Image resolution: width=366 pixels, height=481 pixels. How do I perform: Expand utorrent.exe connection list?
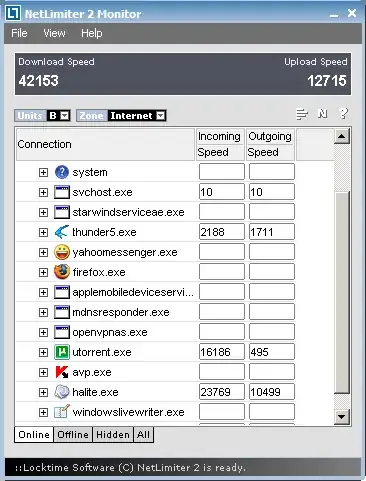(43, 352)
